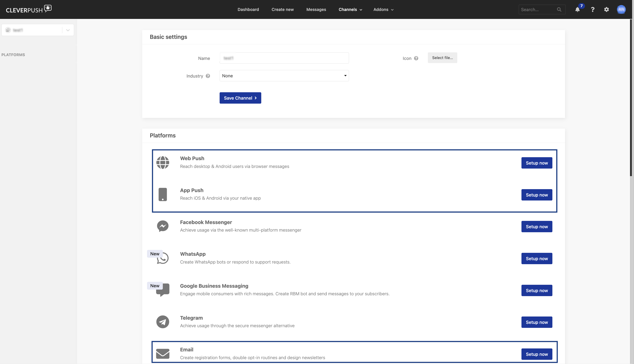Click the Name input field

284,58
